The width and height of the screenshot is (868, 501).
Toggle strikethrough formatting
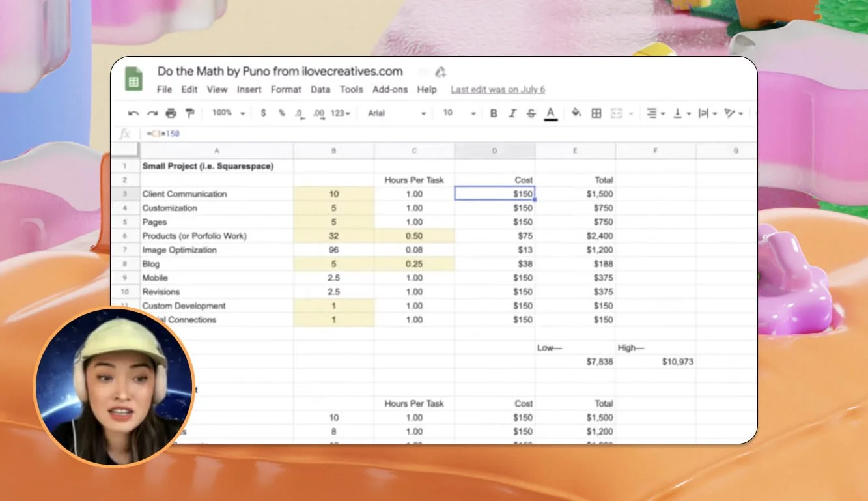pos(531,113)
